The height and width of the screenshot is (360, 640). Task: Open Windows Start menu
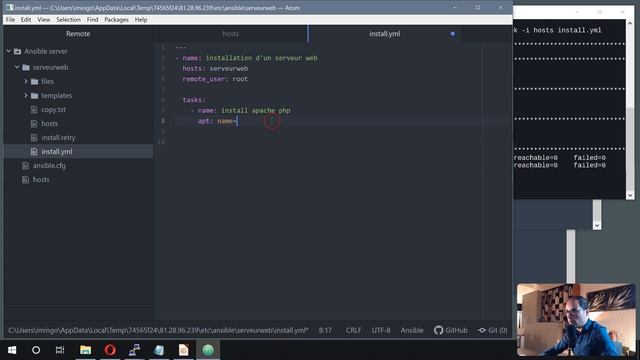click(12, 350)
